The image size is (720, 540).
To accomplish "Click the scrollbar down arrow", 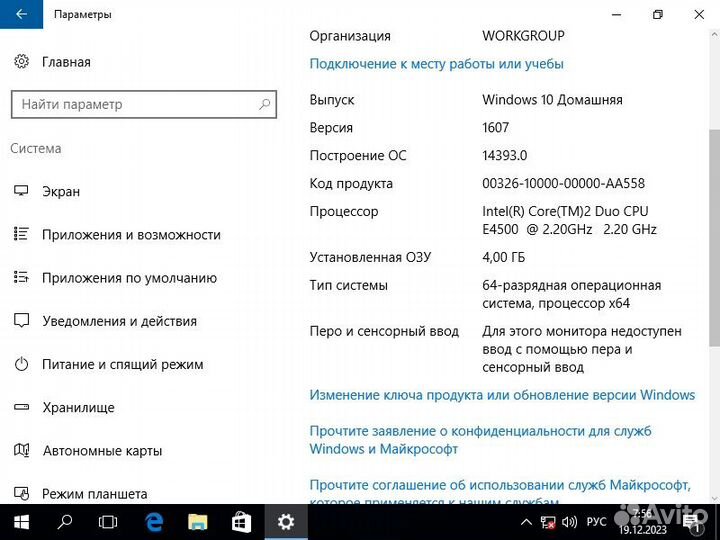I will [714, 498].
